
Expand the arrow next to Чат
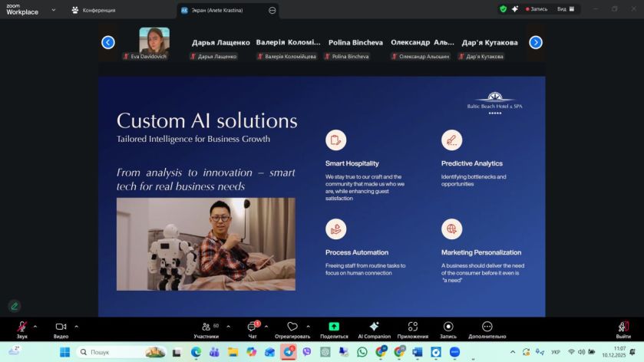tap(266, 327)
